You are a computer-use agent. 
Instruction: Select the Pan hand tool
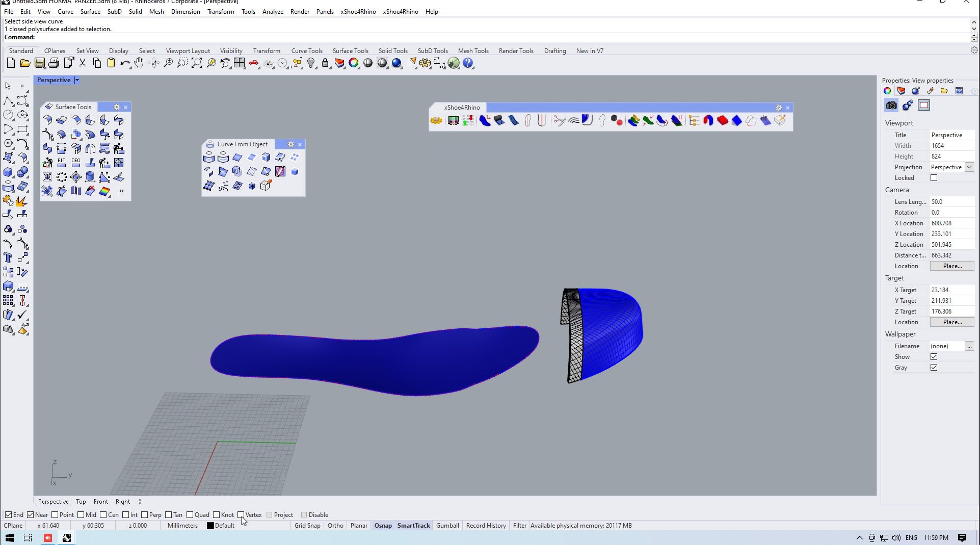pyautogui.click(x=139, y=63)
